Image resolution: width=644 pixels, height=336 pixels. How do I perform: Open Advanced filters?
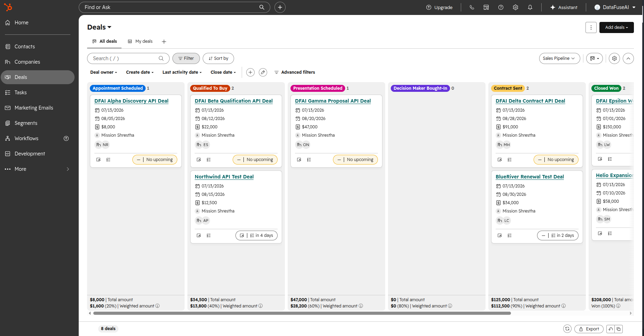coord(295,72)
